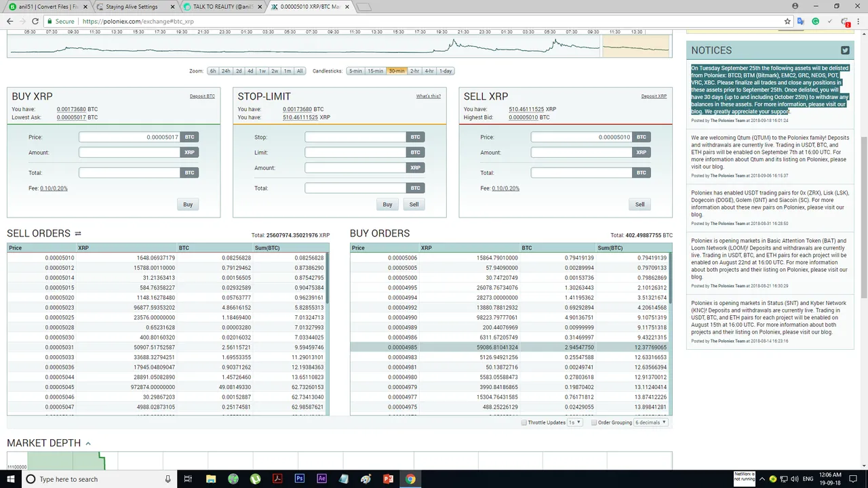Open the Windows Start menu
The width and height of the screenshot is (868, 488).
[x=11, y=479]
